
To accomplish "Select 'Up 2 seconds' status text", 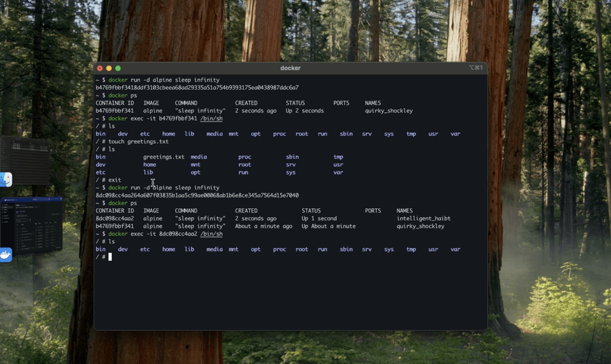I will tap(305, 111).
